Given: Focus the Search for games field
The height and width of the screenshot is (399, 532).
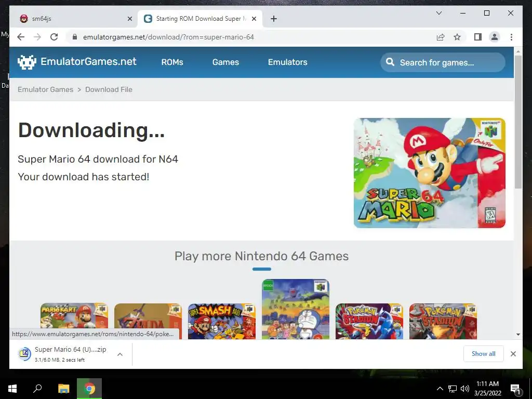Looking at the screenshot, I should pyautogui.click(x=443, y=62).
